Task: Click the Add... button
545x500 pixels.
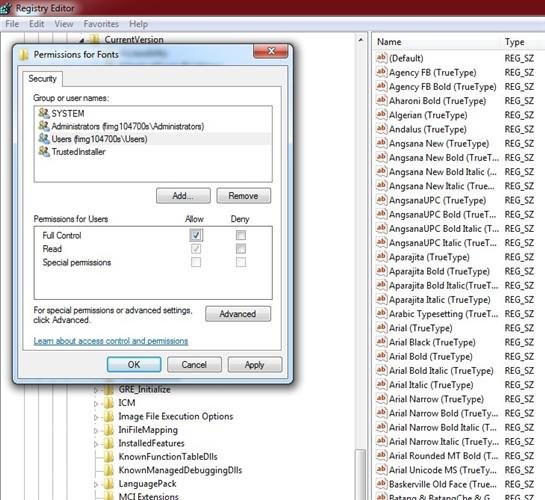Action: [x=183, y=196]
